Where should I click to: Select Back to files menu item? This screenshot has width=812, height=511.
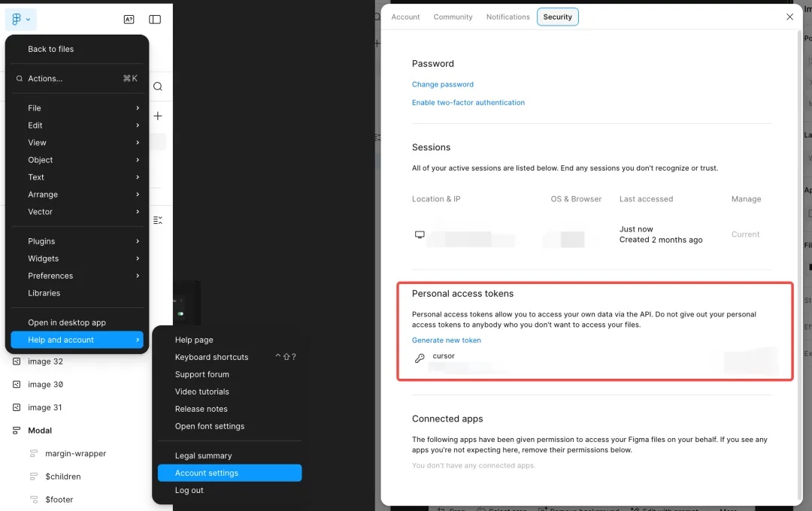point(51,49)
